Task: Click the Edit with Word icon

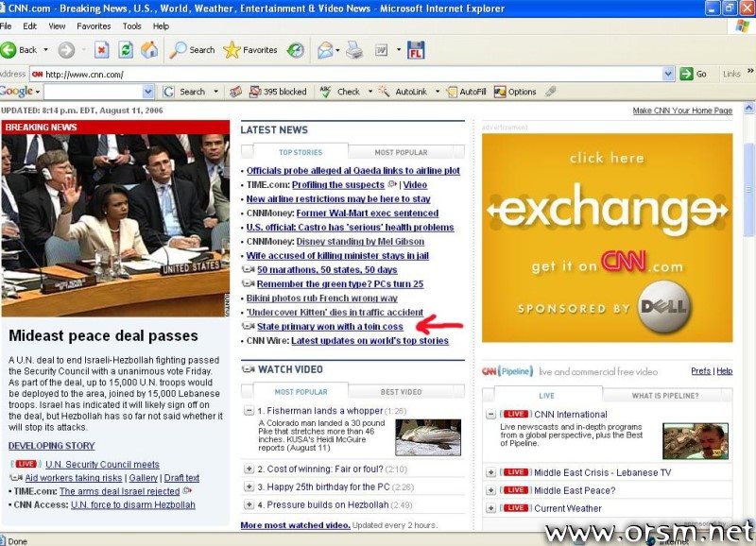Action: tap(382, 50)
